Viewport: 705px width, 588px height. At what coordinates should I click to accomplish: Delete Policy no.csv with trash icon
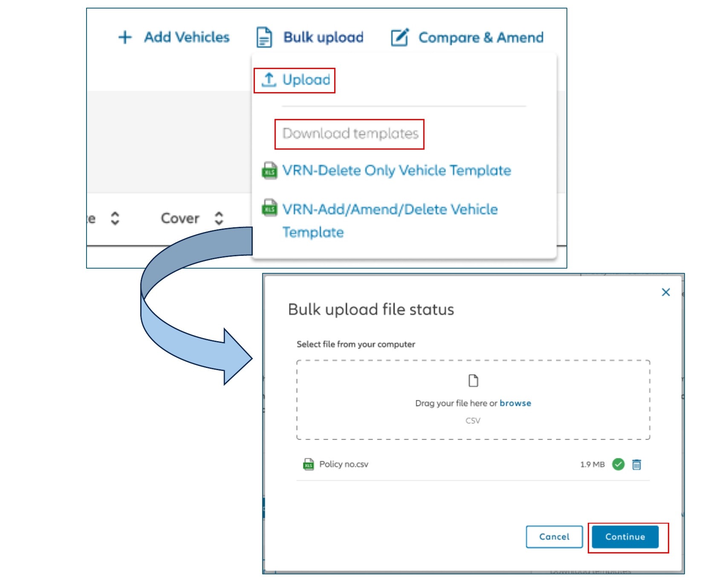[x=636, y=464]
